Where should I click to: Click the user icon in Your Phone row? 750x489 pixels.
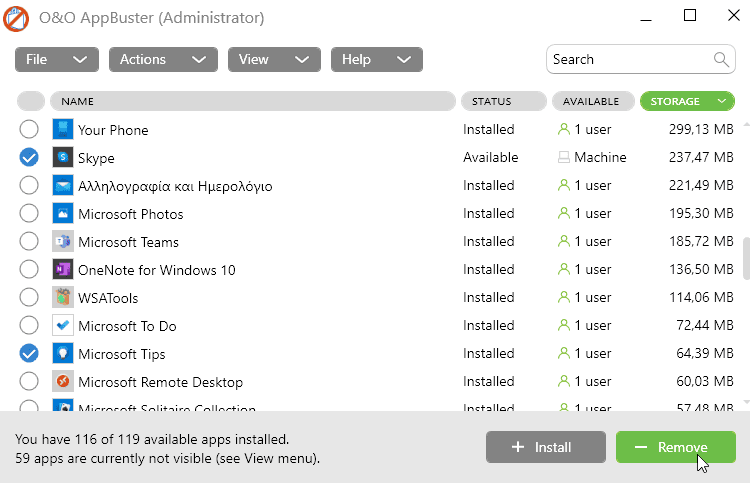(564, 129)
